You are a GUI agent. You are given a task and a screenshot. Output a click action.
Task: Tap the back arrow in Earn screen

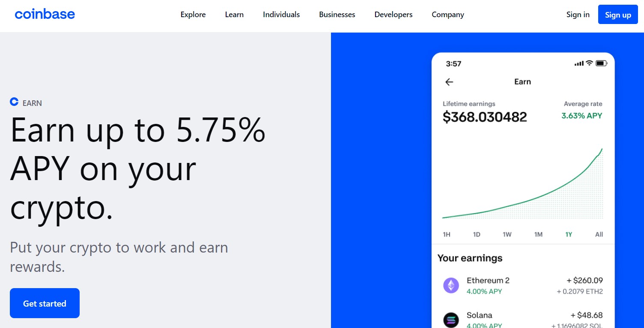click(x=449, y=82)
